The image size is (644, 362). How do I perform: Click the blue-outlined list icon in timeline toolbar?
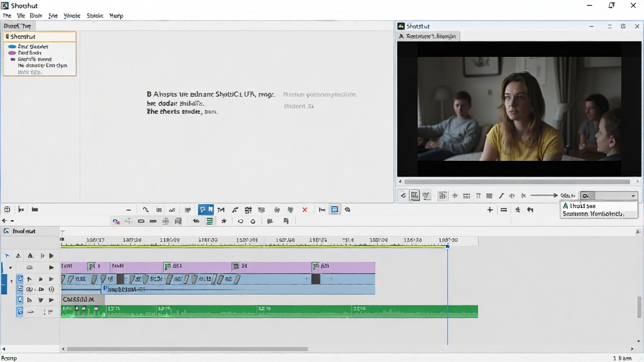click(335, 210)
